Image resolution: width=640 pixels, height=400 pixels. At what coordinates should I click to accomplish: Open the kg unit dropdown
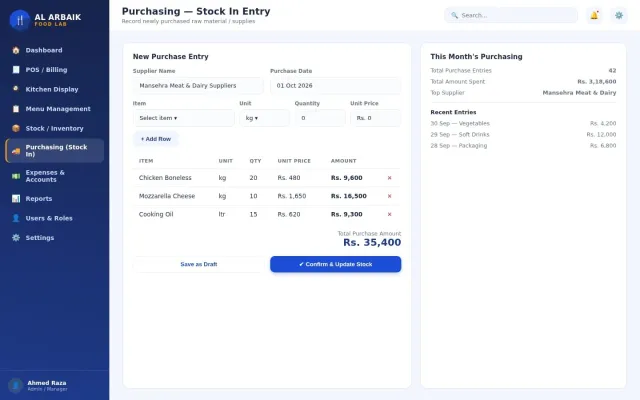[x=264, y=118]
